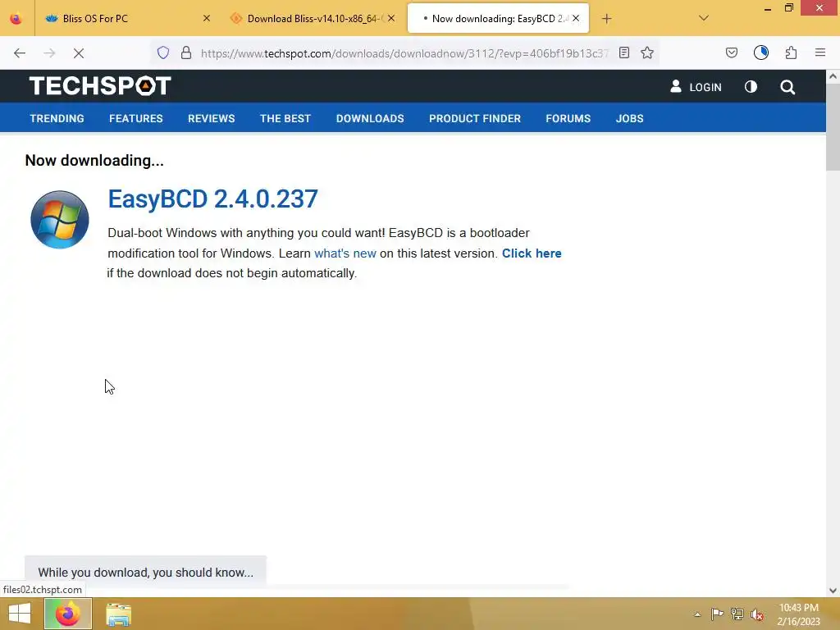
Task: Close the Download Bliss-v14.10 tab
Action: 391,18
